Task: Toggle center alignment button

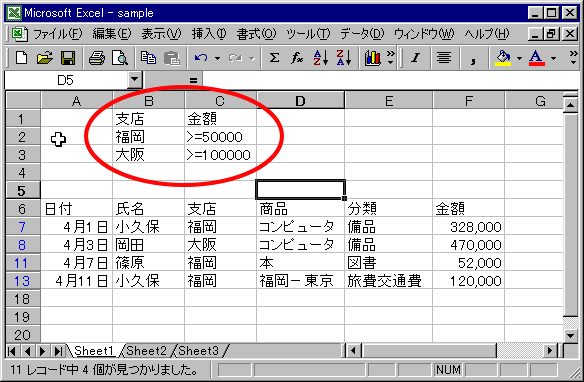Action: (444, 58)
